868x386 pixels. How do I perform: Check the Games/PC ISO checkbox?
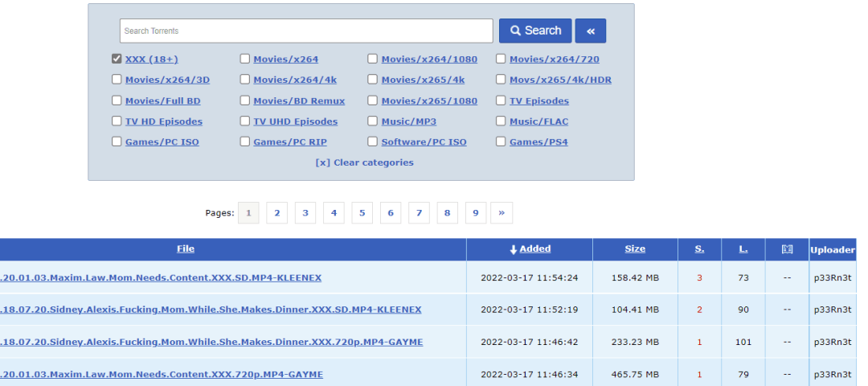point(117,142)
